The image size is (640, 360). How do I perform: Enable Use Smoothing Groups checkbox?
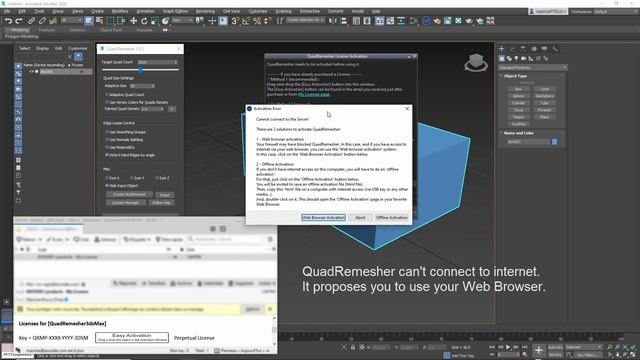(107, 132)
